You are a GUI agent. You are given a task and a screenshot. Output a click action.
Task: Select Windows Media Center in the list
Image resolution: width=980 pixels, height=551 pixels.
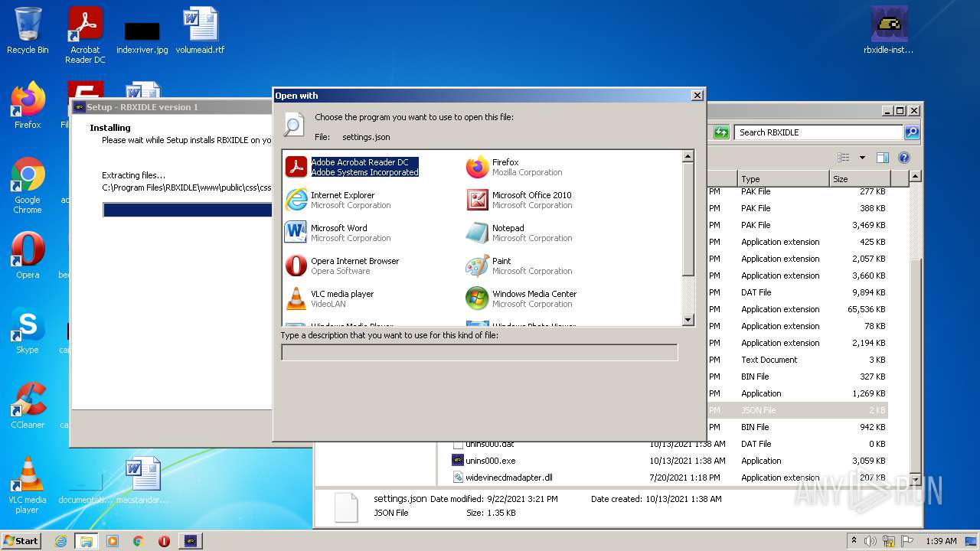521,298
